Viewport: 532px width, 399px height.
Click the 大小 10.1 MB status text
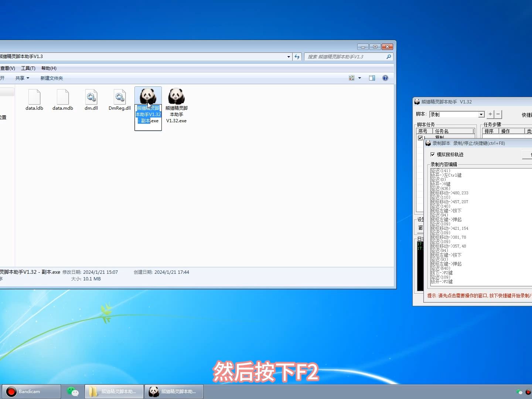[x=86, y=279]
